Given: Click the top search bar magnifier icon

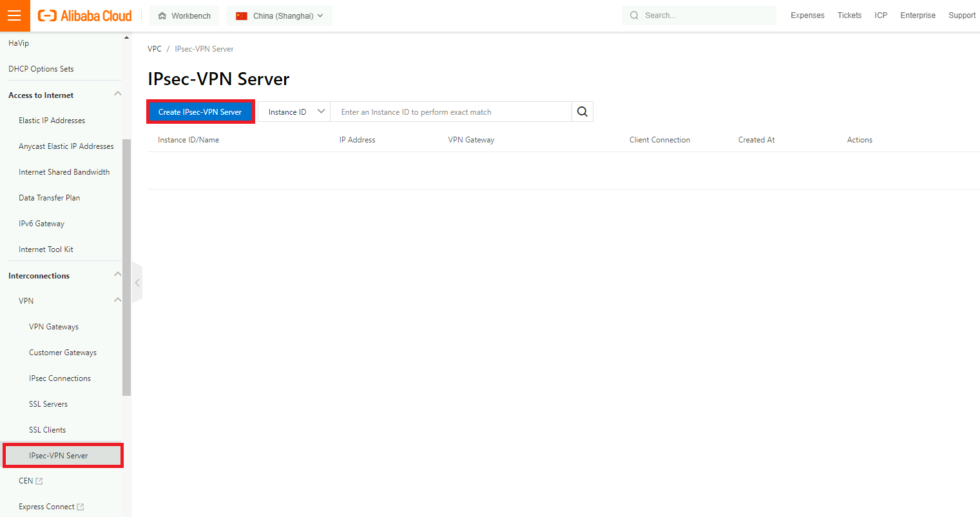Looking at the screenshot, I should (x=635, y=15).
